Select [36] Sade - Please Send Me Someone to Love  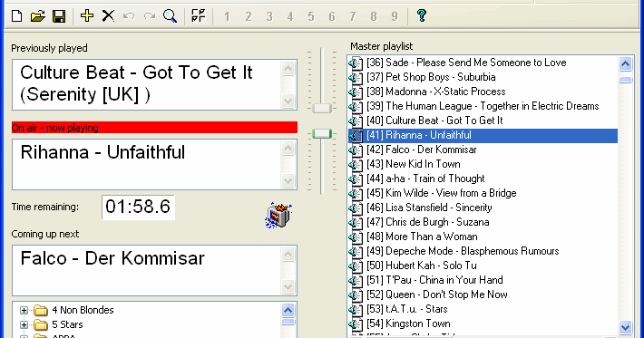pyautogui.click(x=466, y=63)
